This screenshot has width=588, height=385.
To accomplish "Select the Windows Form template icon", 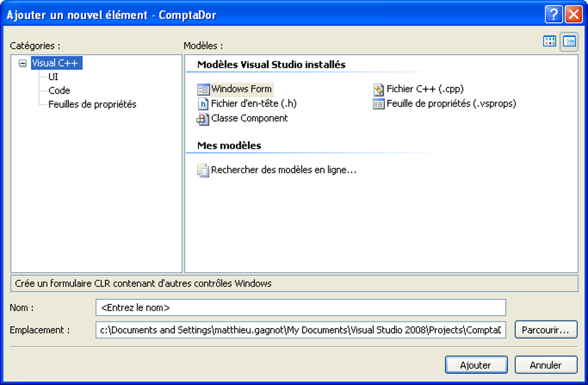I will (203, 89).
